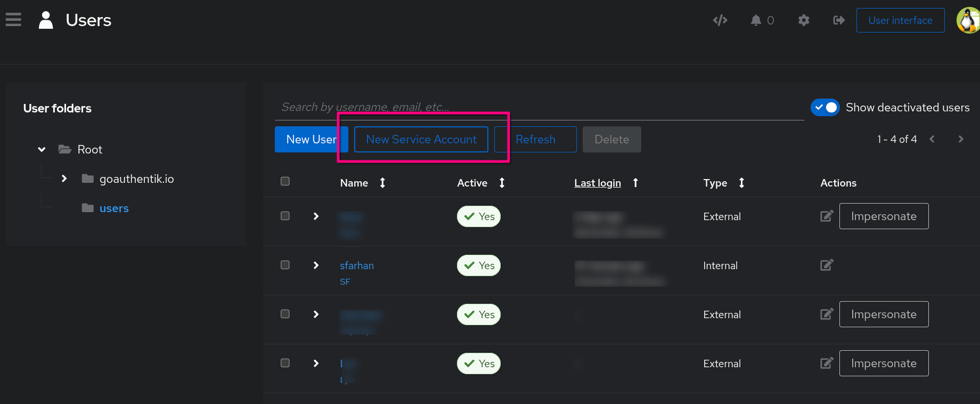Go to next page with right arrow
Screen dimensions: 980x404
(961, 139)
